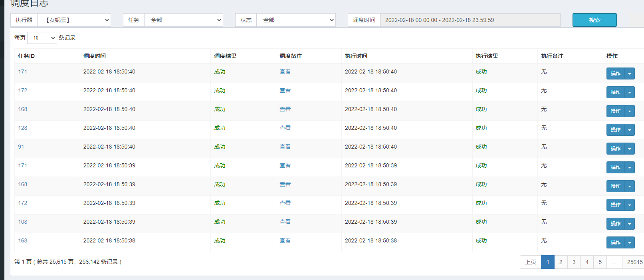View 查看 remark for task 91
This screenshot has width=644, height=280.
point(285,147)
